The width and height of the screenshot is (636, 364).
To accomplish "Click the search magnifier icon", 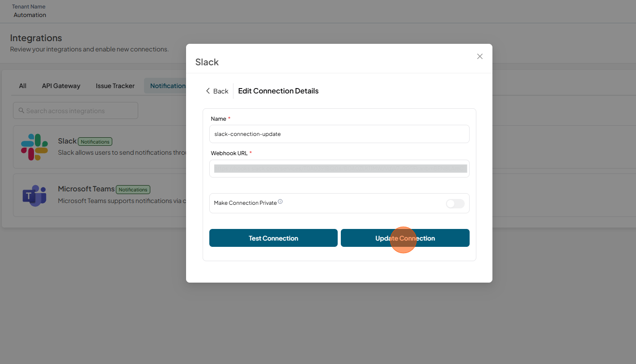I will pyautogui.click(x=21, y=110).
